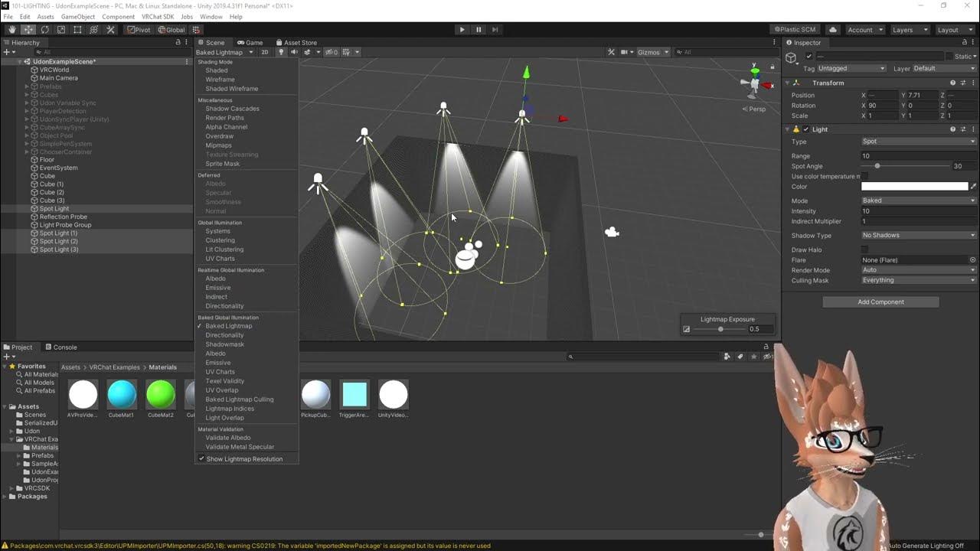This screenshot has height=551, width=980.
Task: Click the Add Component button
Action: (x=880, y=302)
